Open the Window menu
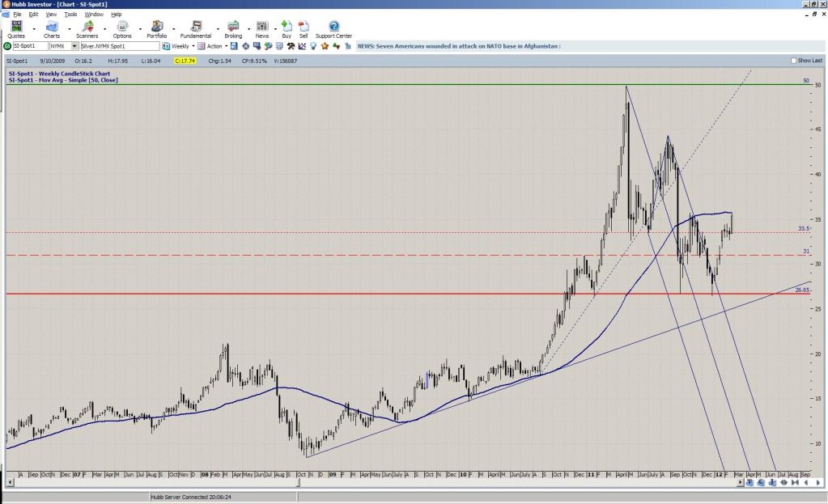 (x=94, y=15)
